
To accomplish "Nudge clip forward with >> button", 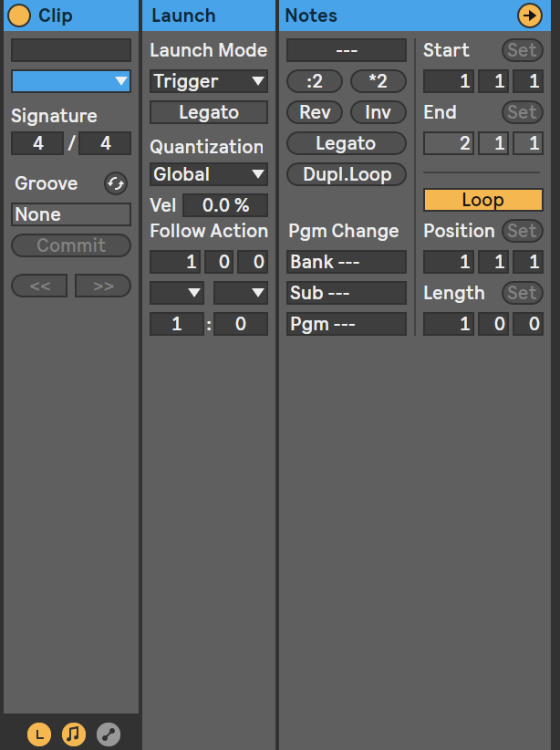I will coord(103,286).
